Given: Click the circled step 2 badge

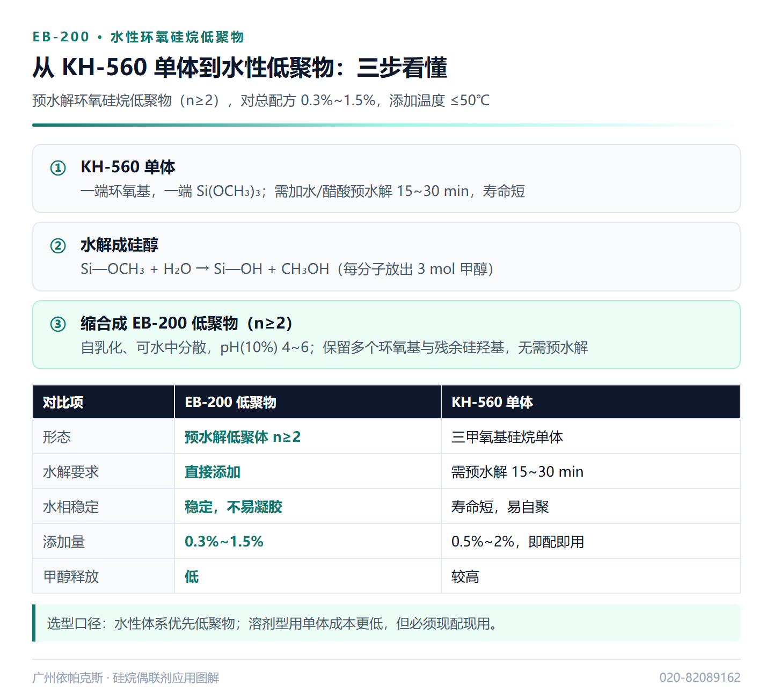Looking at the screenshot, I should pos(58,246).
